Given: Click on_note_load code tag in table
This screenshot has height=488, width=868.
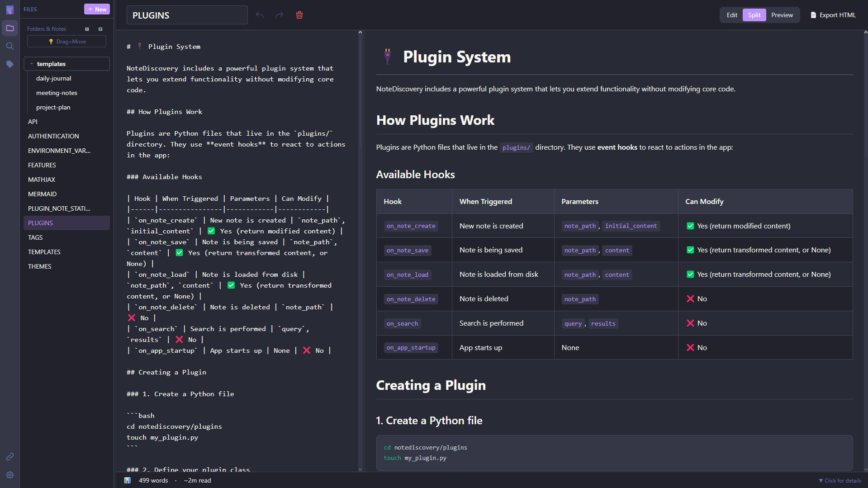Looking at the screenshot, I should (408, 275).
